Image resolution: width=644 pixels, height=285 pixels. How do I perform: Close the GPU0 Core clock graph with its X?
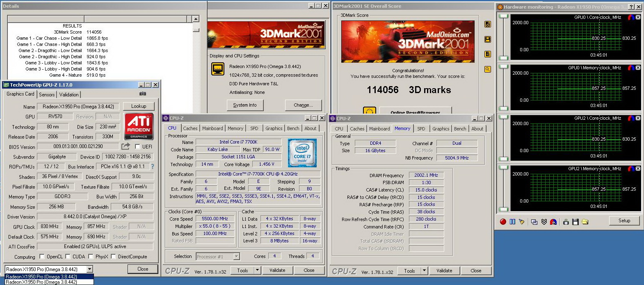click(638, 17)
